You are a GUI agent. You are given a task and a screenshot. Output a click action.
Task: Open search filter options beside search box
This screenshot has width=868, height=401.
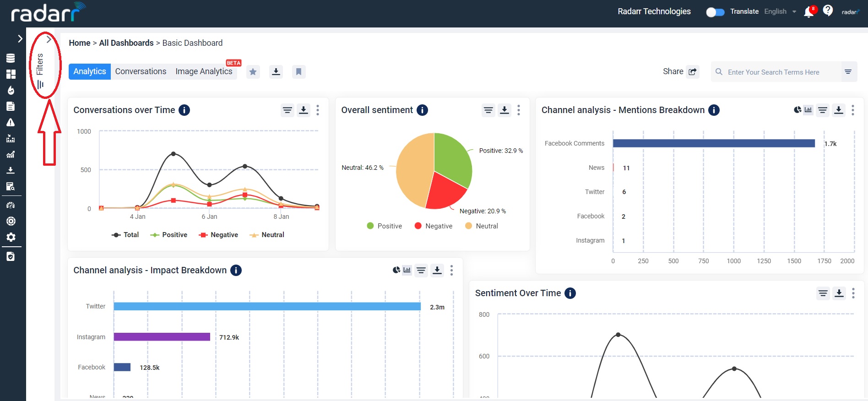[848, 72]
